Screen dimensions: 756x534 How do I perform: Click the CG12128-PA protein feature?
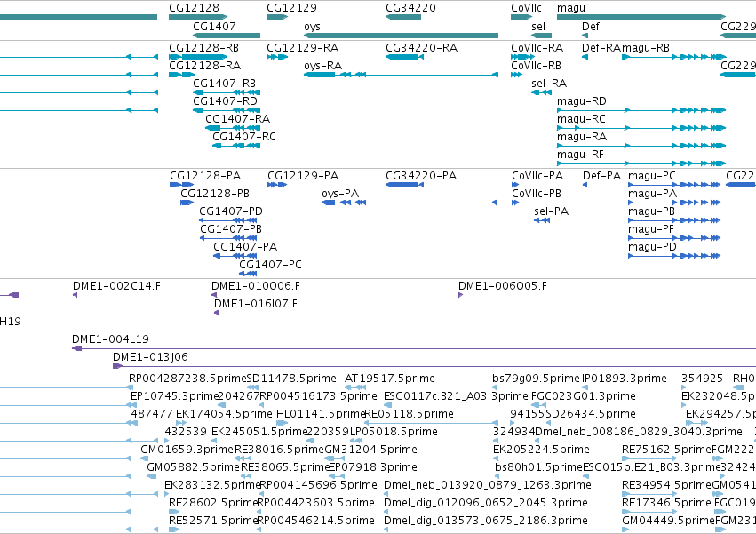(x=182, y=185)
